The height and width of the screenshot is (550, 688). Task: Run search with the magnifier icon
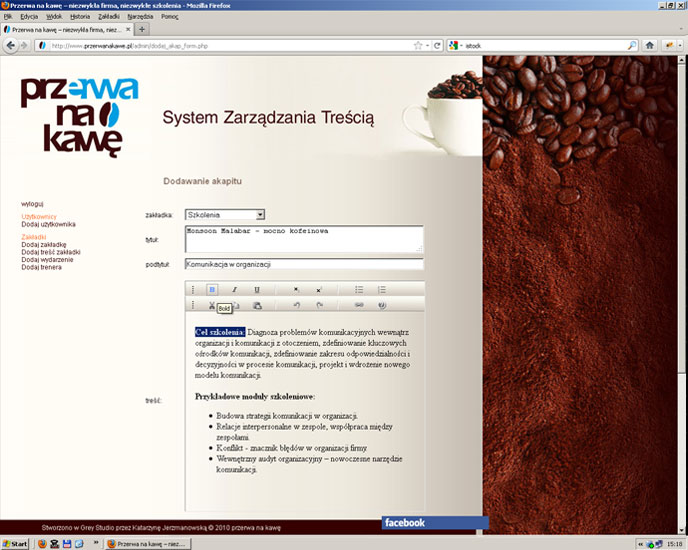632,46
